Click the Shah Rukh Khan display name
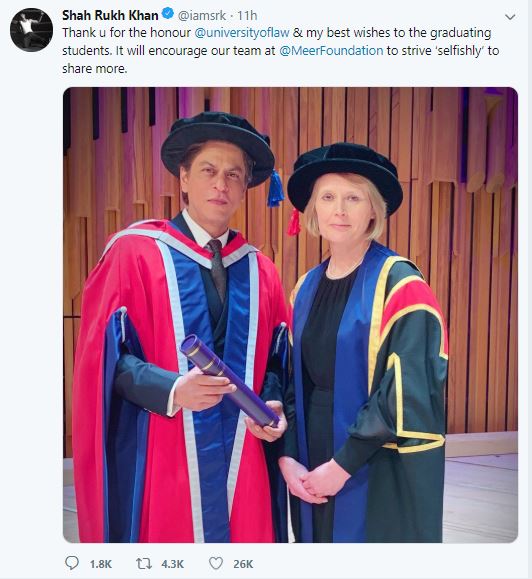The image size is (532, 579). coord(110,15)
